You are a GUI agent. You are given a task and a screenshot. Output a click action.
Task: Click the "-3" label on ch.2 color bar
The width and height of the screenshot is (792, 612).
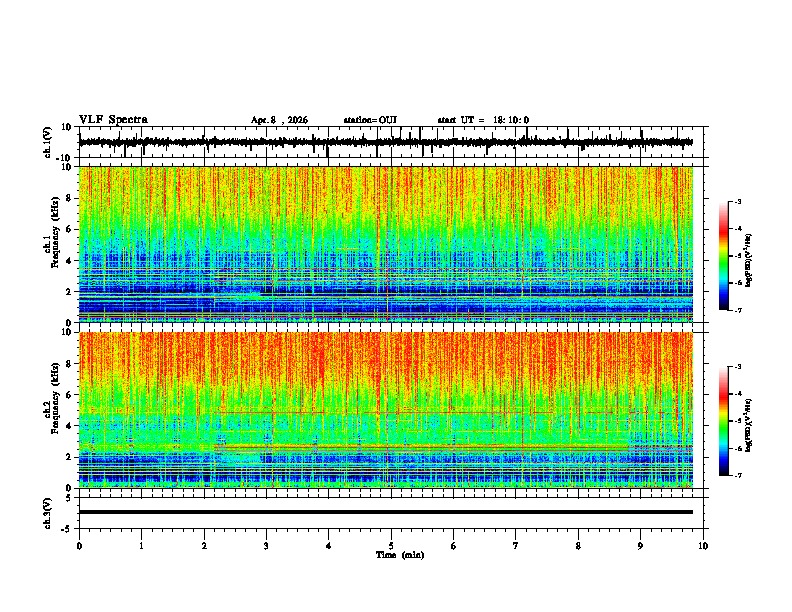click(738, 367)
